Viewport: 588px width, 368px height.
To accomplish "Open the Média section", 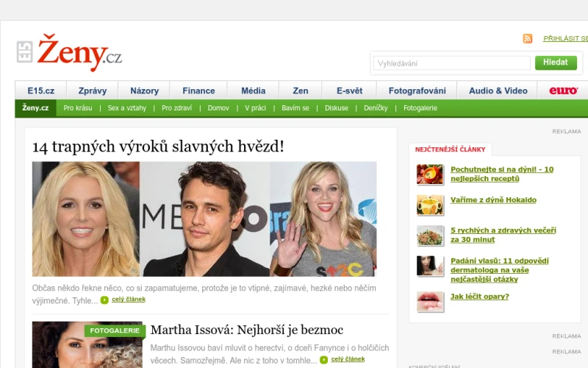I will (253, 91).
